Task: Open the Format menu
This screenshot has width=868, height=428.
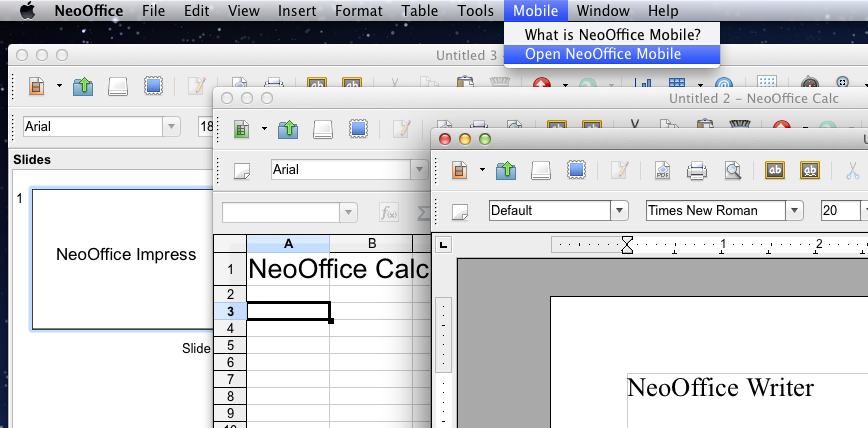Action: coord(358,11)
